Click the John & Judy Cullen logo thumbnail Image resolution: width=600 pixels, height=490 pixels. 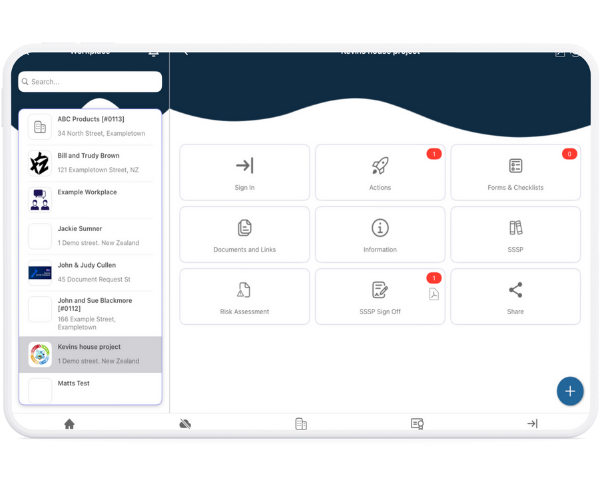pos(40,273)
